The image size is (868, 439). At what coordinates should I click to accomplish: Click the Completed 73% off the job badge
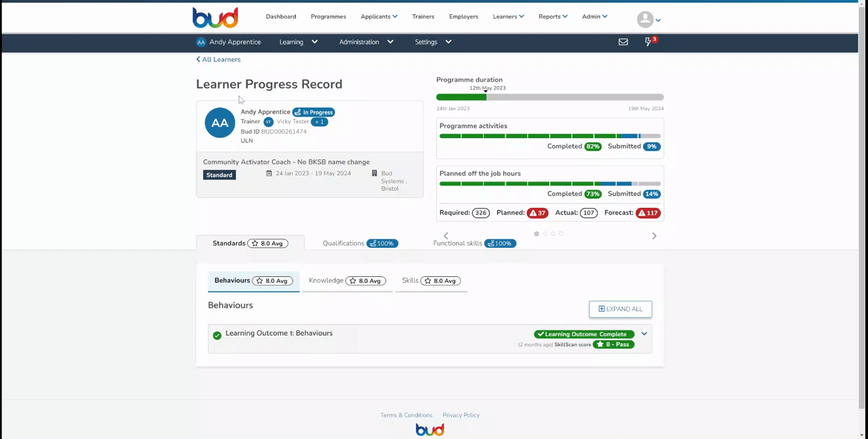[592, 194]
